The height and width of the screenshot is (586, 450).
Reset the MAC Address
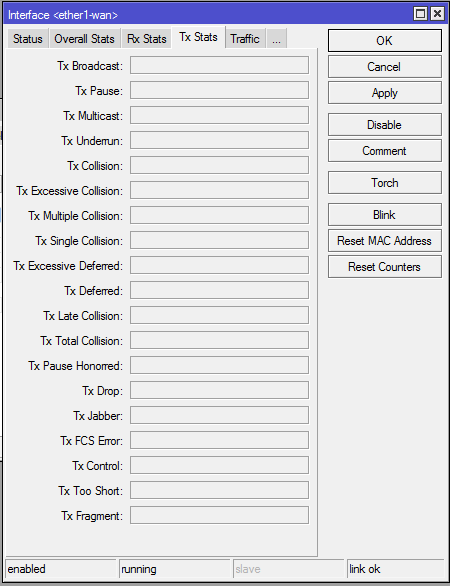coord(385,241)
